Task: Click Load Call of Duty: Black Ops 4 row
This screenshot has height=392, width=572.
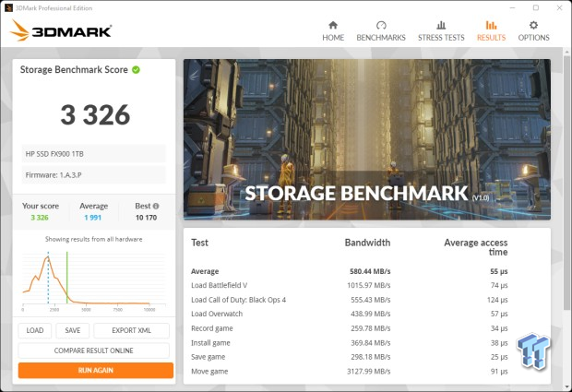Action: click(349, 300)
